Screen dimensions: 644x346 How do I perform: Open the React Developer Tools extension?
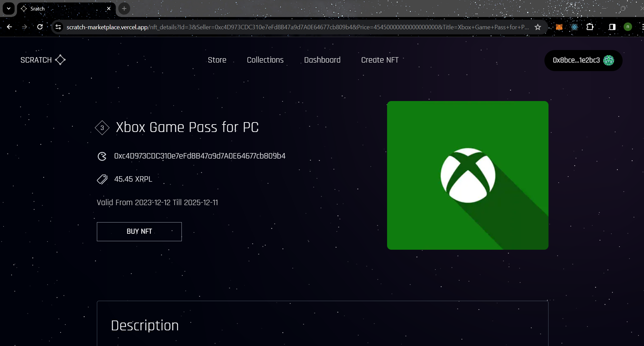click(x=574, y=27)
